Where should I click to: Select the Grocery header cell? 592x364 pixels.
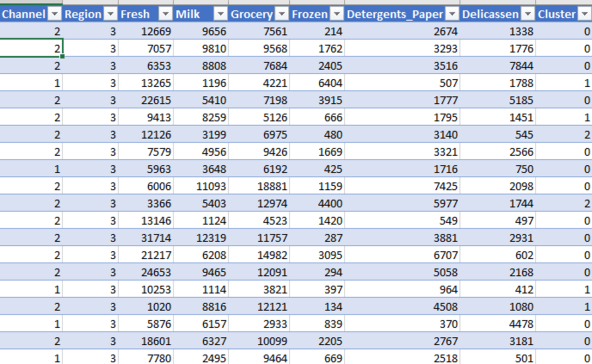click(x=259, y=14)
